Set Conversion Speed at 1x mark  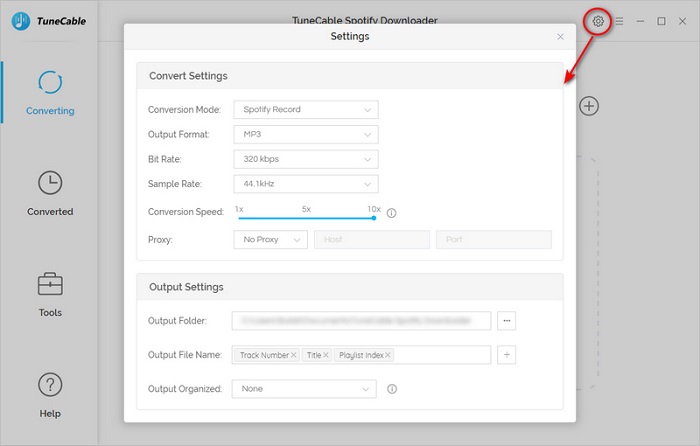239,218
